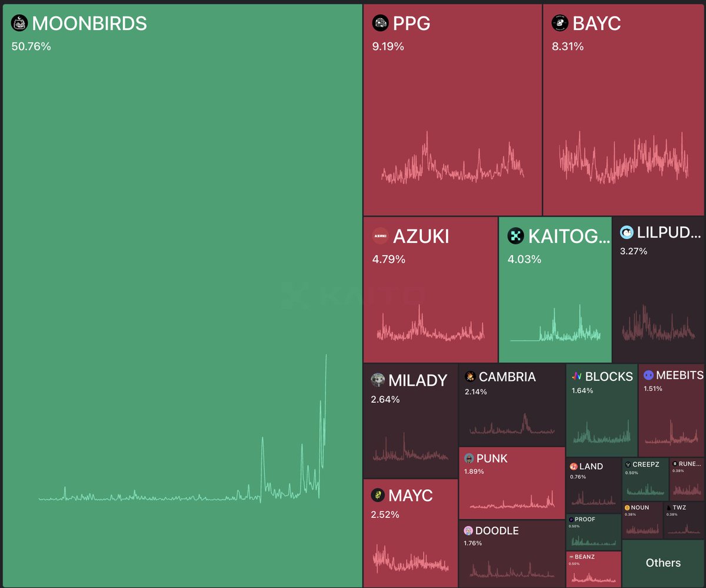706x588 pixels.
Task: Click the LAND orange logo icon
Action: click(x=574, y=466)
